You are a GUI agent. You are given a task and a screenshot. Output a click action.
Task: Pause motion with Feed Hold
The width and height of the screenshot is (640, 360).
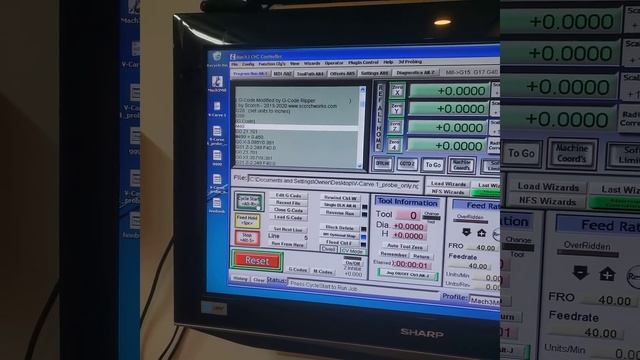(247, 221)
